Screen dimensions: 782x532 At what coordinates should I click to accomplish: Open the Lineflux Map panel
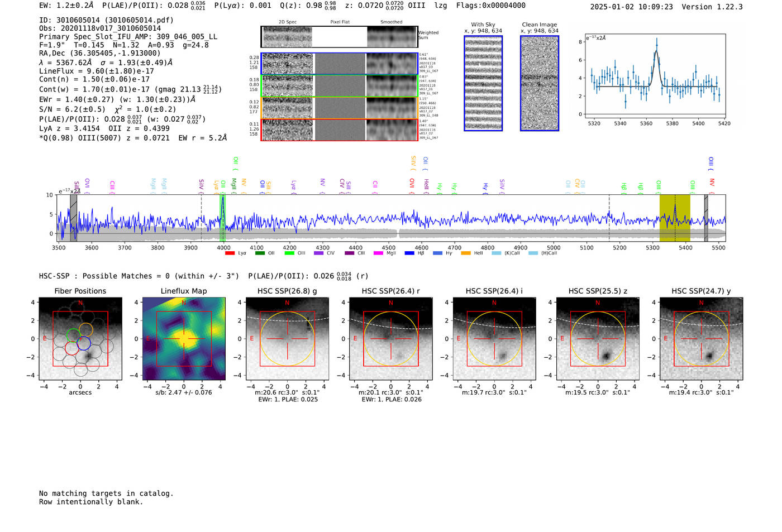(x=184, y=339)
